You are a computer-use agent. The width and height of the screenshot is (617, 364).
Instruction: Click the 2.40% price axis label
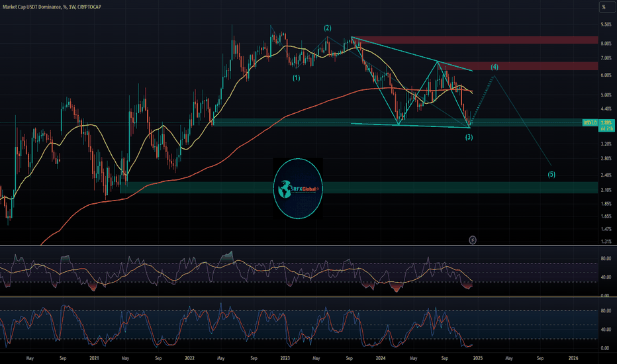[606, 175]
